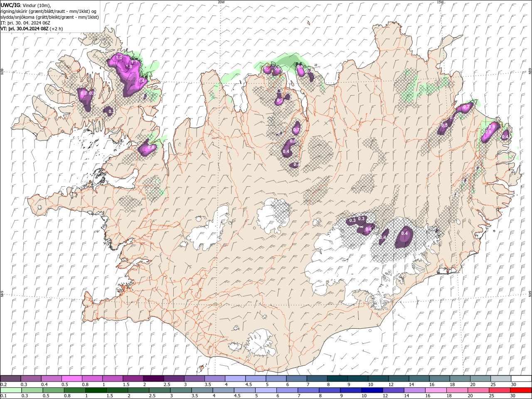
Task: Select dark purple upper swatch starting at 2
Action: 153,379
